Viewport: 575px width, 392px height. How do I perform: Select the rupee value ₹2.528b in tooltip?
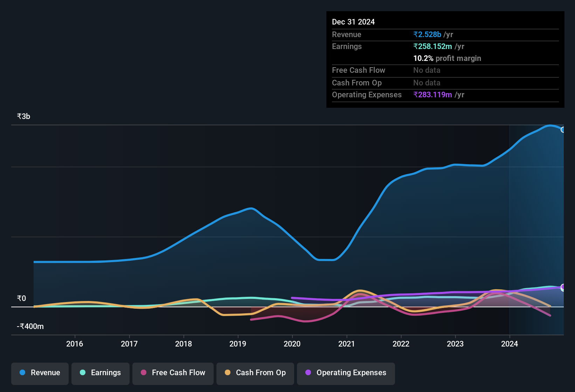[427, 34]
